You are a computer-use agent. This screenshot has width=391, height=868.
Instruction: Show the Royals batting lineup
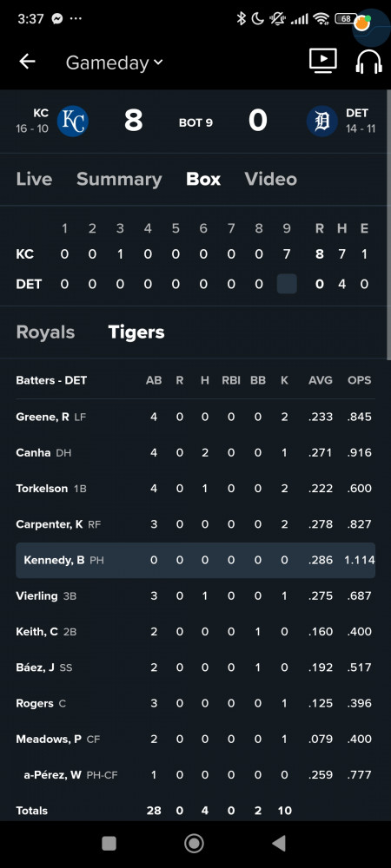tap(45, 332)
